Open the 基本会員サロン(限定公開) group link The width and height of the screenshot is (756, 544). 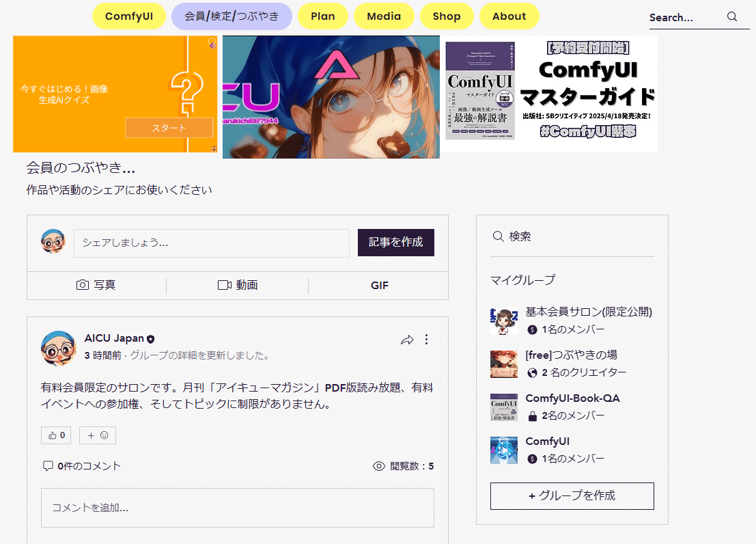589,312
